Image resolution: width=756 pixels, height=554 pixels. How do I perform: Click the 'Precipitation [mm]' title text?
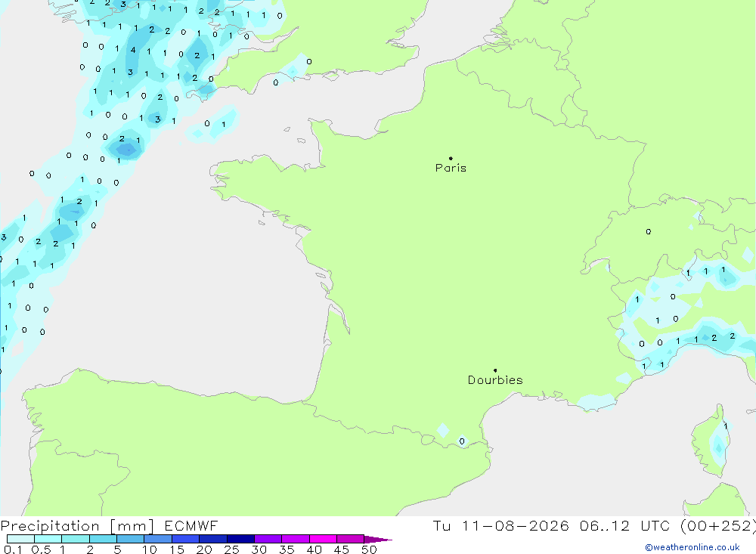pos(77,526)
